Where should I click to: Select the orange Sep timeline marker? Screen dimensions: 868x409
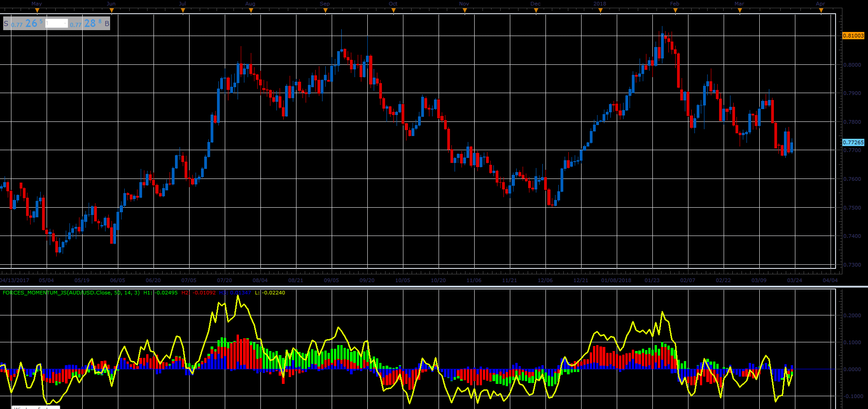[325, 10]
